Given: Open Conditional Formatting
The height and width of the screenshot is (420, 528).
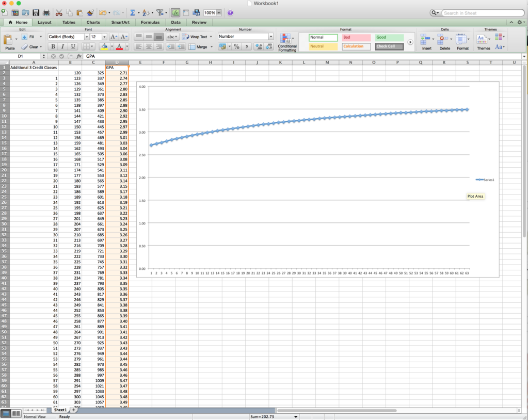Looking at the screenshot, I should point(287,42).
